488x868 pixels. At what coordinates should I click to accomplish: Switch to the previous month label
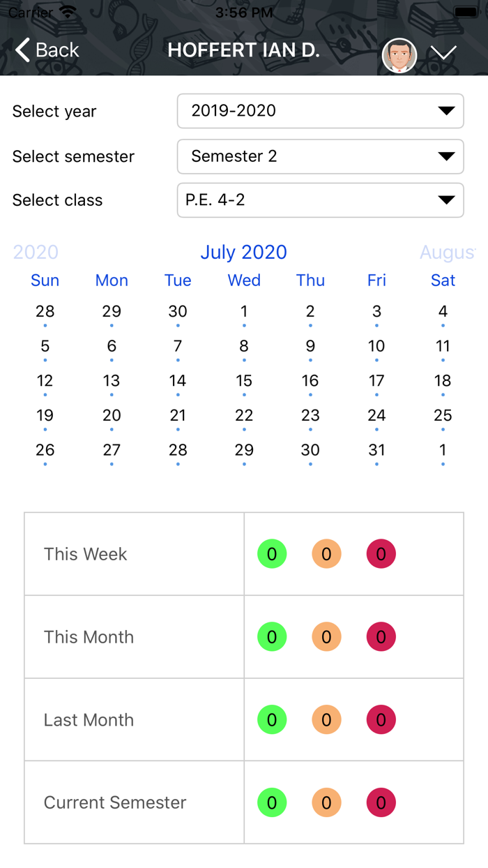[36, 253]
